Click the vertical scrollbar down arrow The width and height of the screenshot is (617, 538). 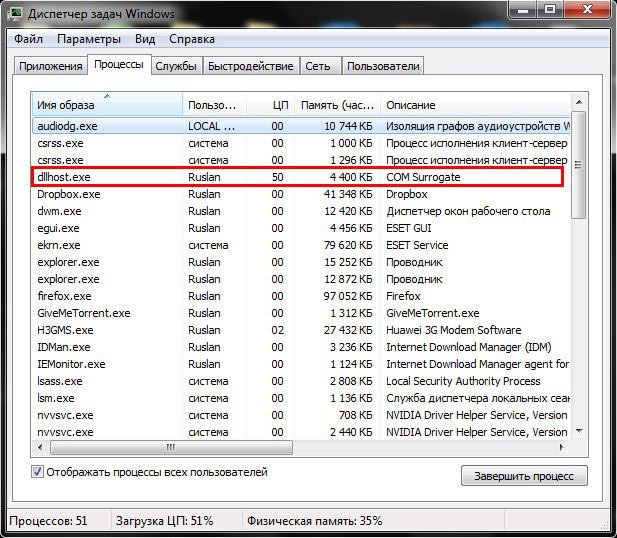point(579,431)
